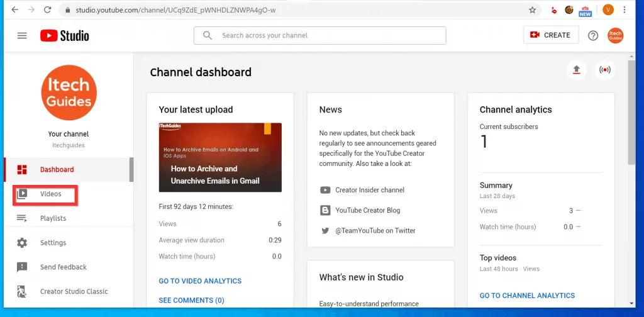Click the Search across your channel field
The width and height of the screenshot is (644, 317).
[x=320, y=35]
